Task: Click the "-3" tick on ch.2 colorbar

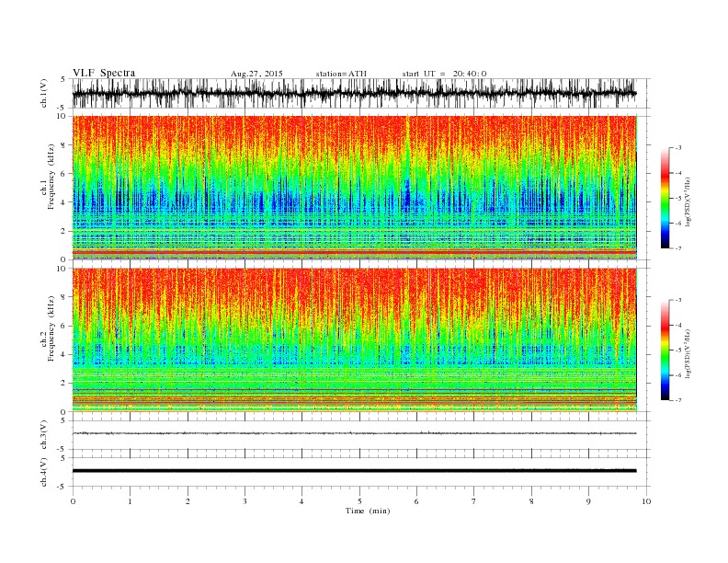Action: pos(678,300)
